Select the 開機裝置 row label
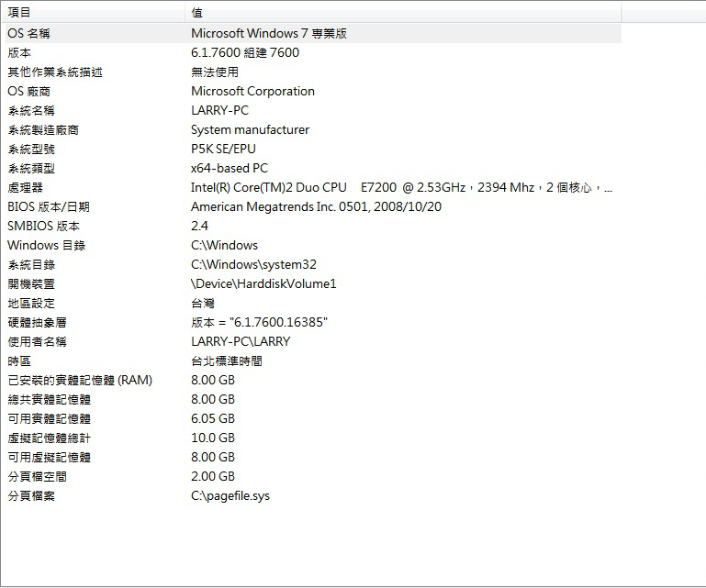 31,284
